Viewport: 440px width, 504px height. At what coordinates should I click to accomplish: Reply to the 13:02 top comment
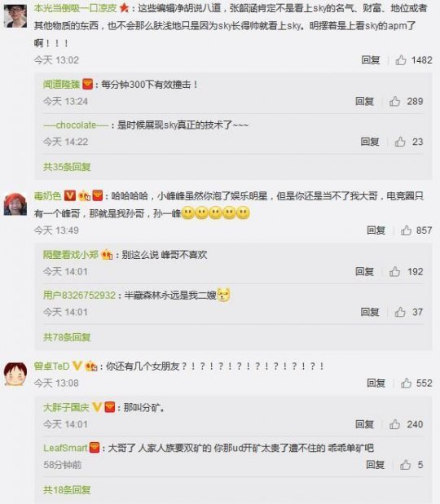(371, 59)
